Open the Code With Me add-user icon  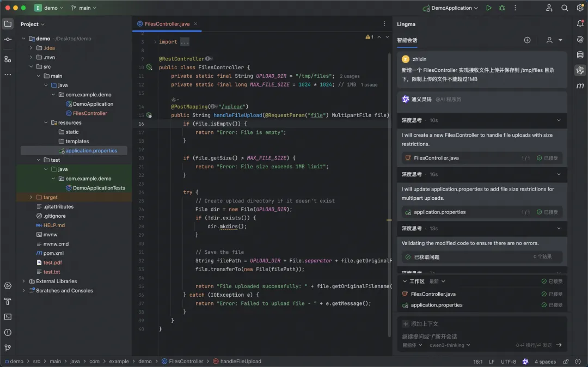coord(549,8)
